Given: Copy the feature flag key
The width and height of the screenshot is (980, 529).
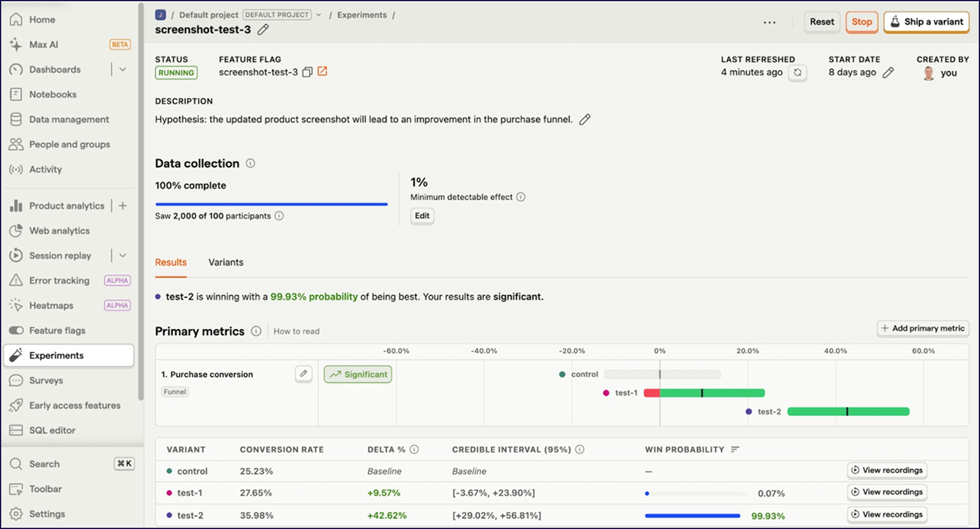Looking at the screenshot, I should [307, 72].
